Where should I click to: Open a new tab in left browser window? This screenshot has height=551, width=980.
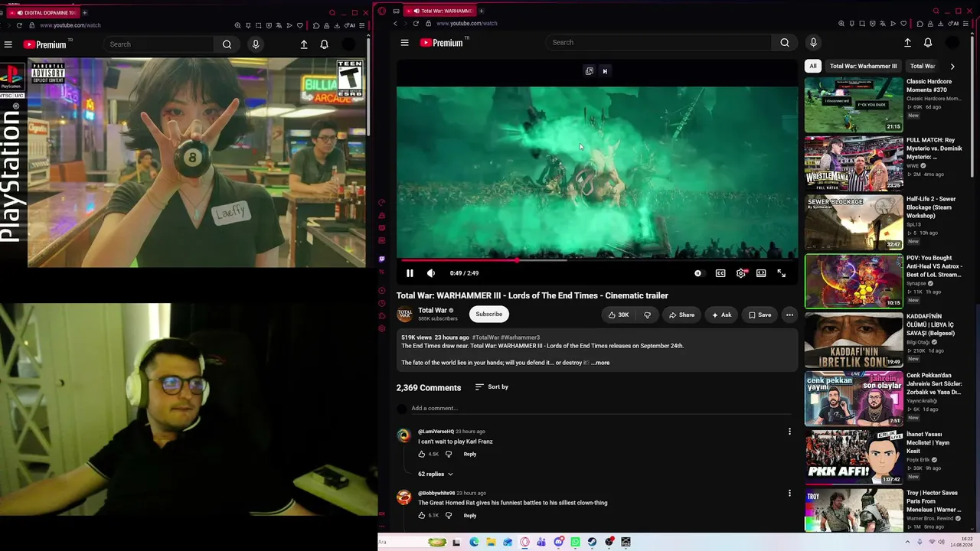click(x=85, y=12)
